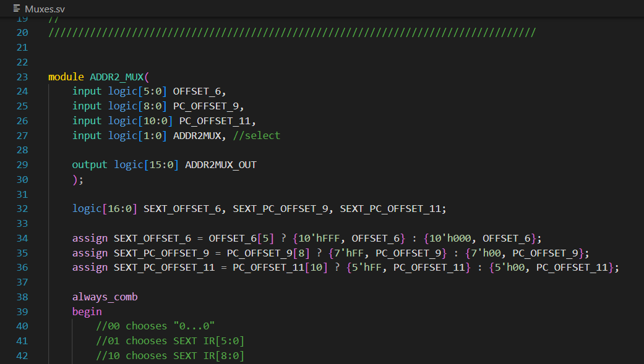Screen dimensions: 644x364
Task: Click the '//01 chooses SEXT IR[5:0]' comment
Action: (x=170, y=341)
